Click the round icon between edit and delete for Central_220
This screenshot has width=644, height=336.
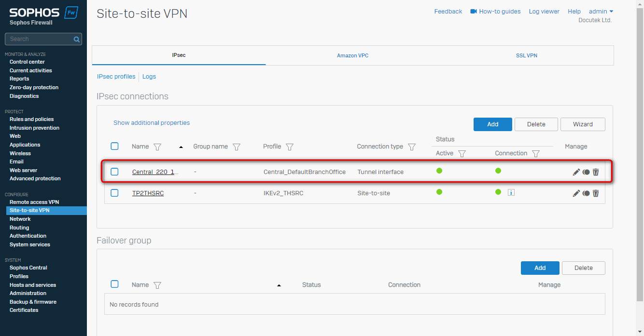tap(586, 172)
